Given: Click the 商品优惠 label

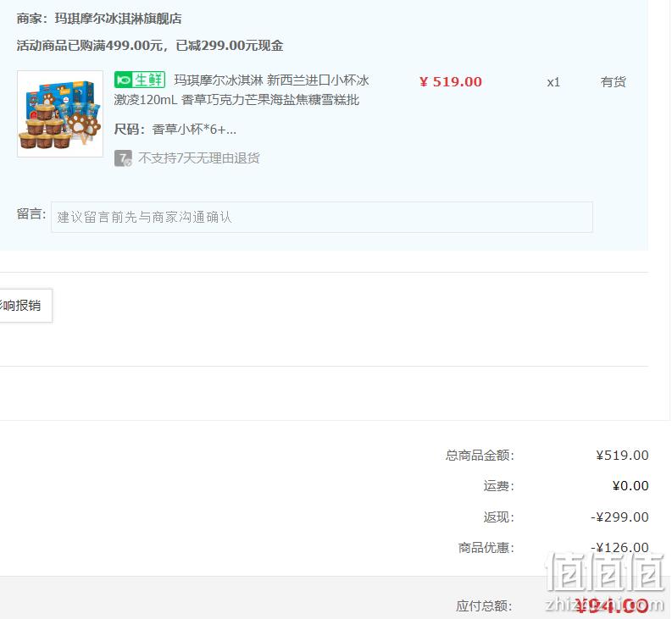Looking at the screenshot, I should coord(486,548).
